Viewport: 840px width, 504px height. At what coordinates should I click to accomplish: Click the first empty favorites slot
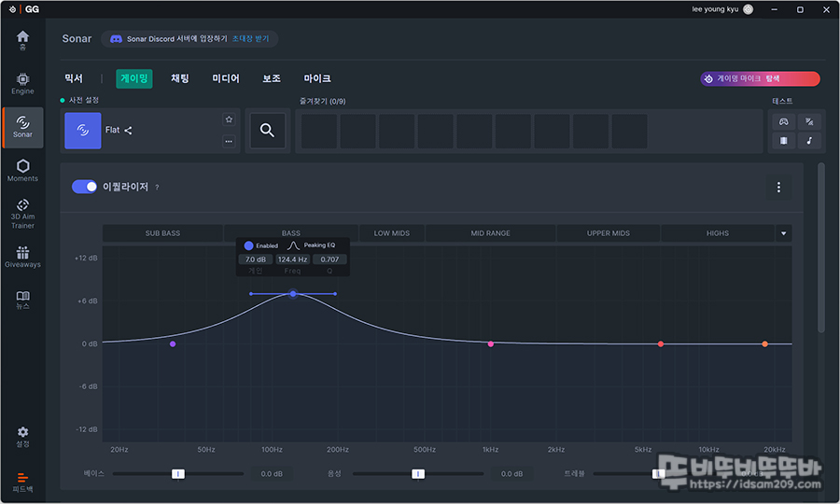point(319,131)
